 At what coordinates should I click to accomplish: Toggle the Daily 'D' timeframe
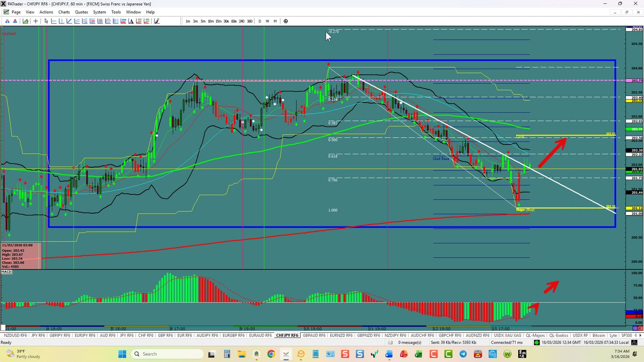(x=260, y=21)
